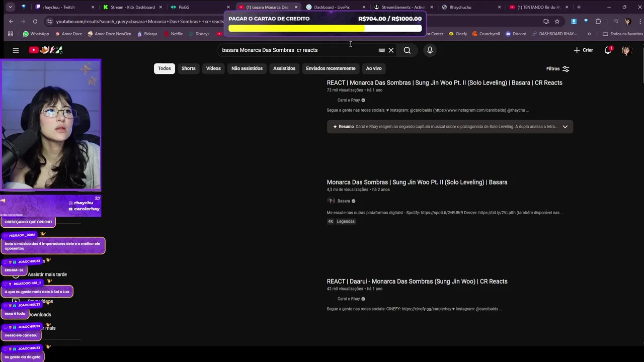Open the Netflix bookmark
The height and width of the screenshot is (362, 644).
coord(173,34)
